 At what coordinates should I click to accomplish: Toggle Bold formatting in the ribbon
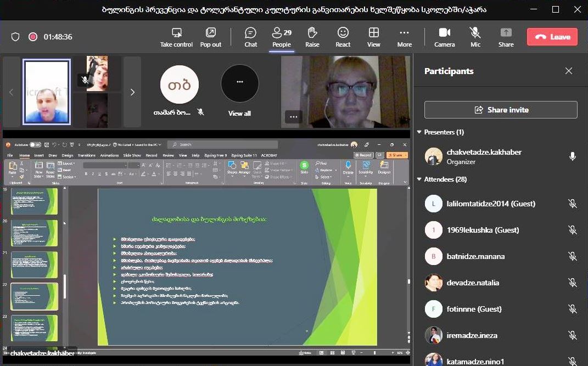(86, 174)
